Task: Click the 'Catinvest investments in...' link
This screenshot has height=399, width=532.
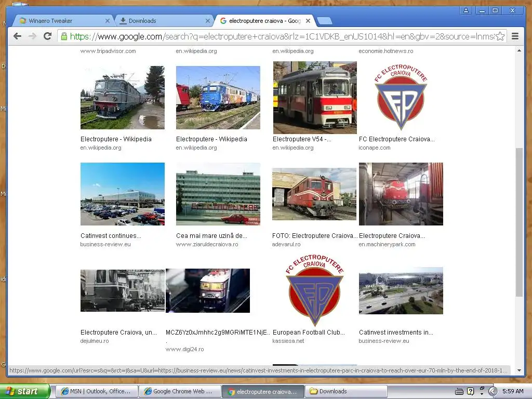Action: coord(396,332)
